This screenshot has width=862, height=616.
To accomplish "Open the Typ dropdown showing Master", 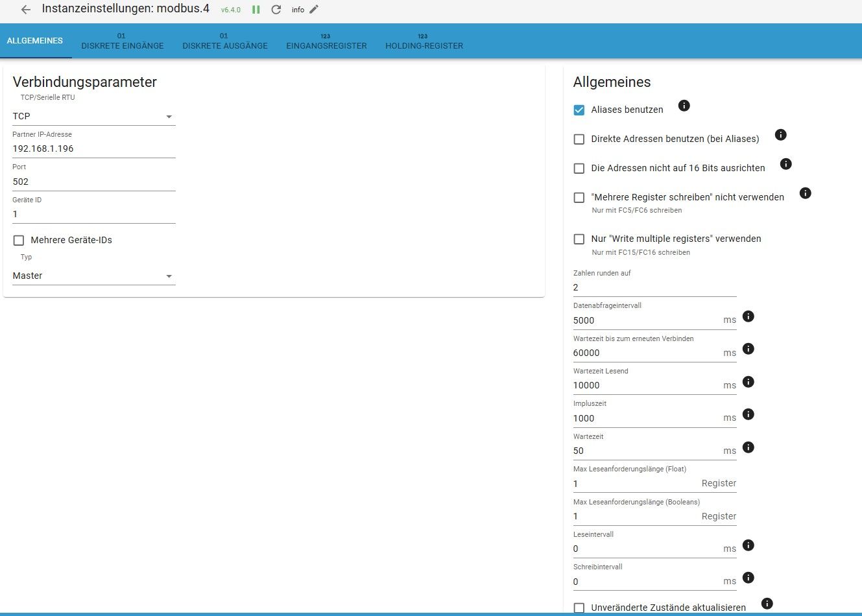I will click(94, 276).
